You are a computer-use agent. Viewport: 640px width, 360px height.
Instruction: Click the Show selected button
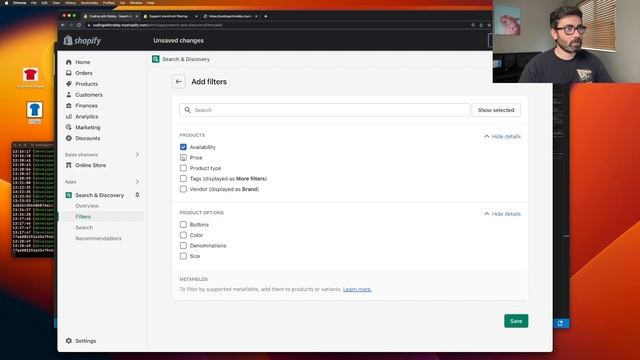(x=496, y=110)
